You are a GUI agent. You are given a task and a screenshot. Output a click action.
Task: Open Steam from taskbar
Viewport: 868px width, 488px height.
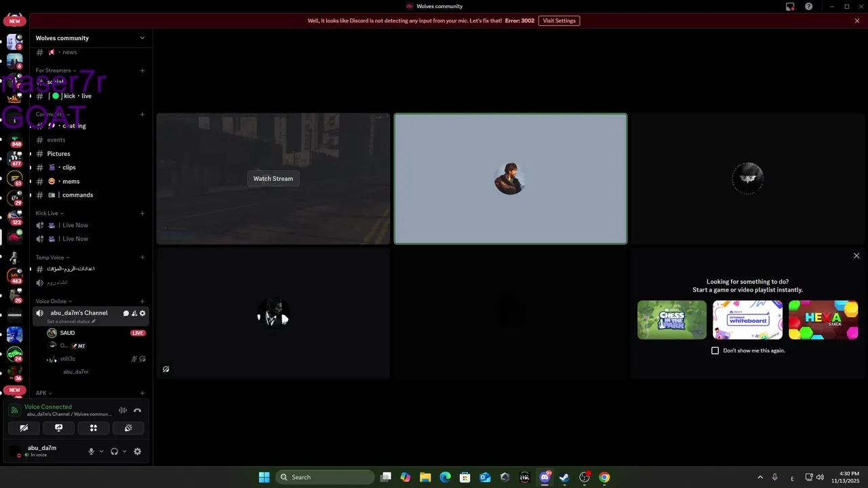564,477
